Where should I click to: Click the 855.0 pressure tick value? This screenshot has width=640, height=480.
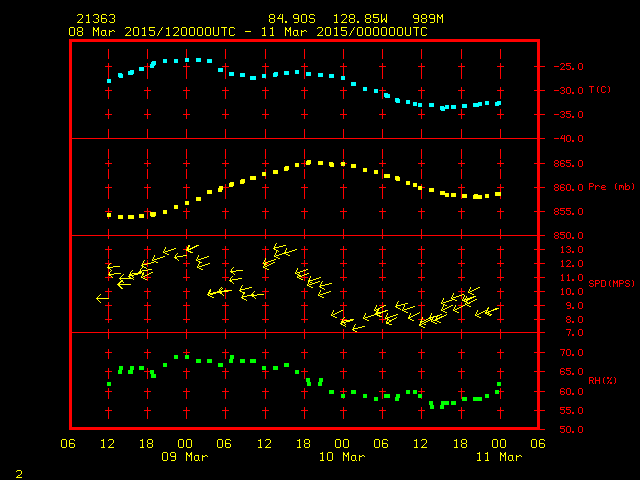[x=569, y=212]
